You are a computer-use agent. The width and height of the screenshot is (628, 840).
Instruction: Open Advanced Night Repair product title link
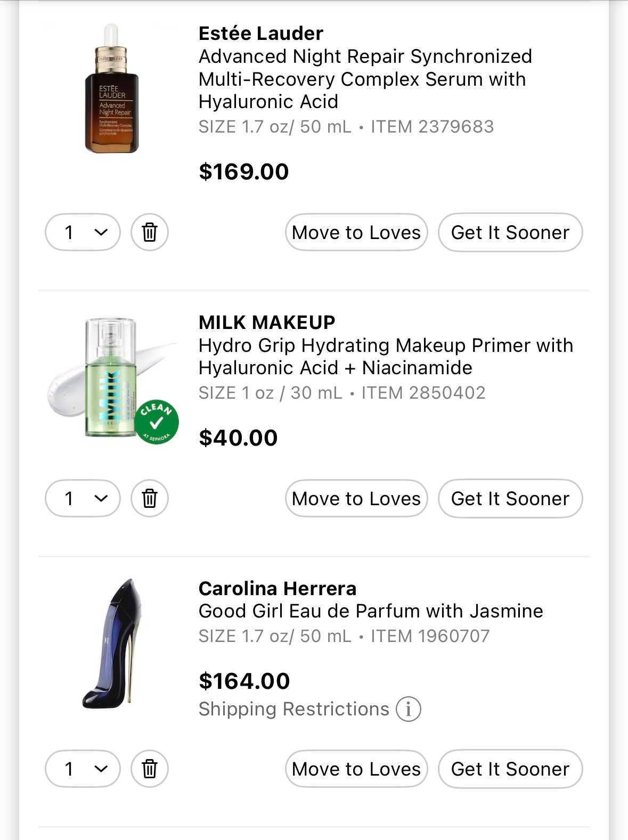pos(365,79)
